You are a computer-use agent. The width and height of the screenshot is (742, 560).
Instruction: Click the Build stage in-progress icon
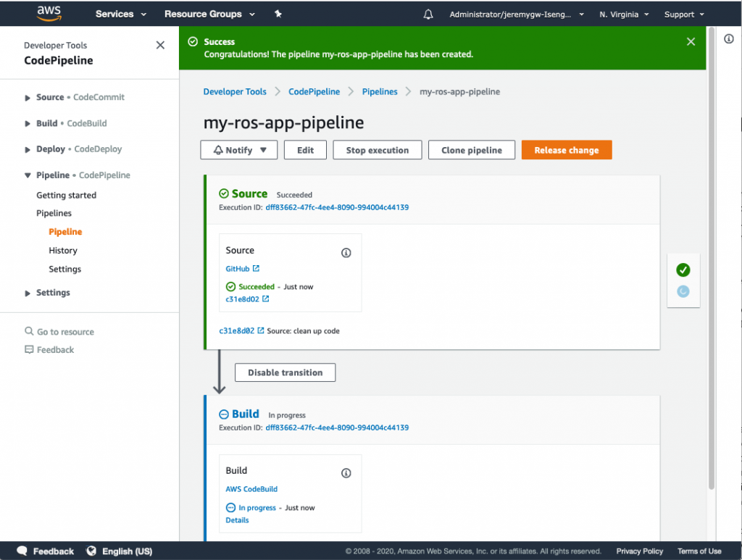[224, 414]
